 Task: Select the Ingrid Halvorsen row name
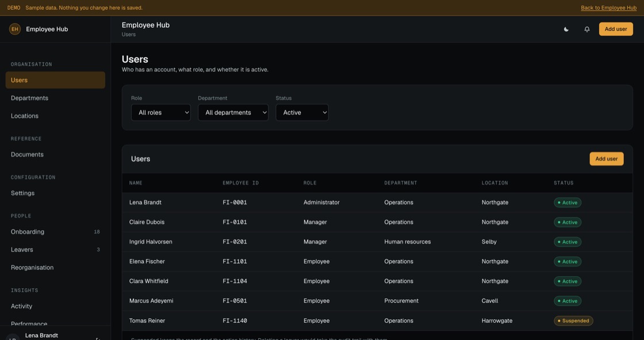tap(151, 242)
